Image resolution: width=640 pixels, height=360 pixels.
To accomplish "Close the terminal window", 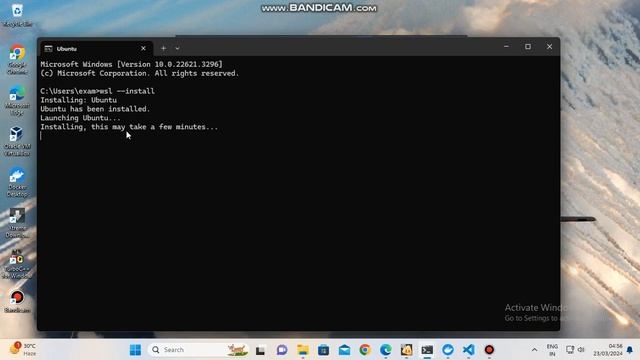I will pyautogui.click(x=549, y=47).
